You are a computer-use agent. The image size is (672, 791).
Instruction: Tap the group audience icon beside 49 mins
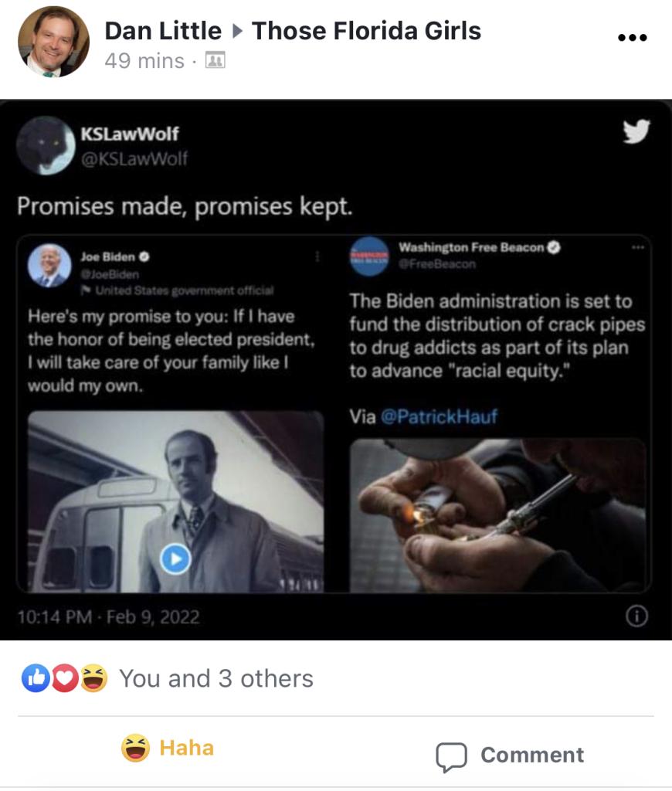coord(215,61)
